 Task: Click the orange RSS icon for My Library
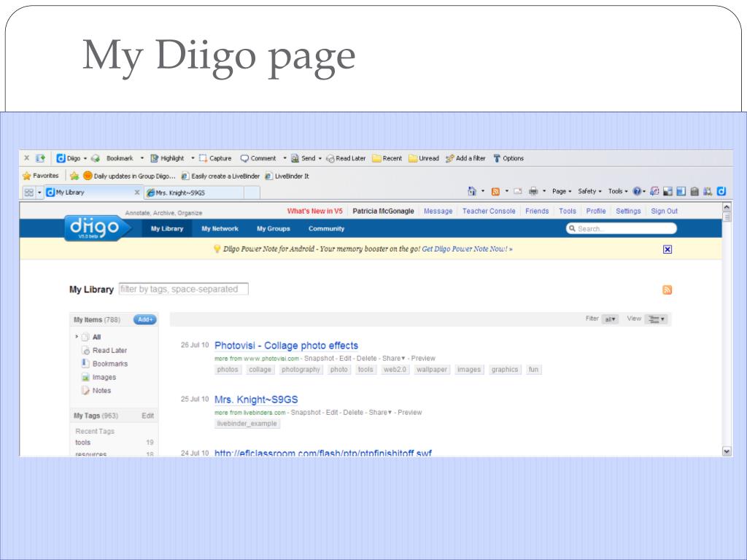(x=667, y=289)
